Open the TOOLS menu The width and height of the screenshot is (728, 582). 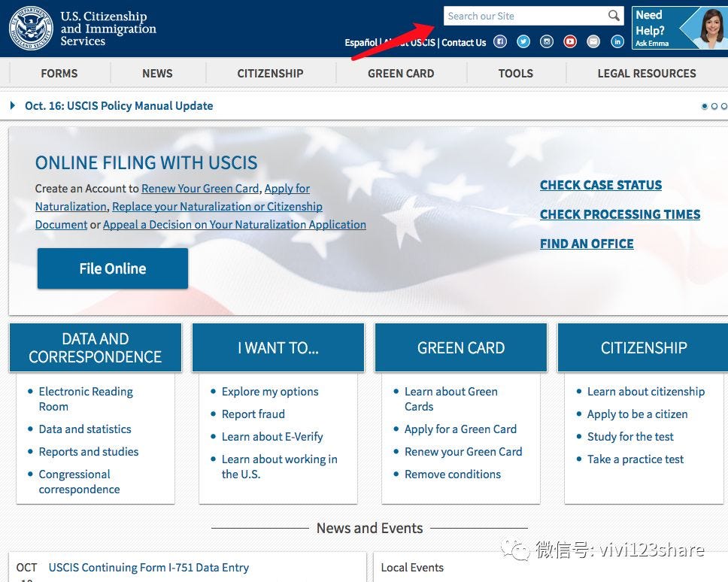(x=516, y=74)
